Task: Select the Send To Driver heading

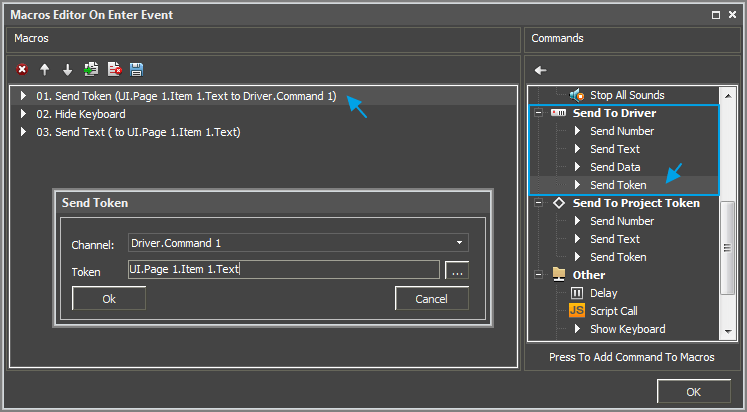Action: click(614, 113)
